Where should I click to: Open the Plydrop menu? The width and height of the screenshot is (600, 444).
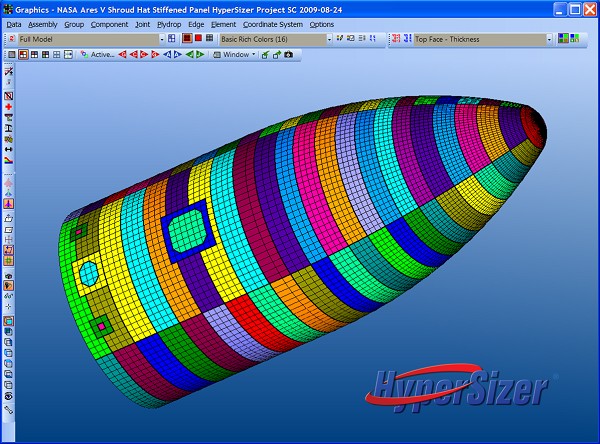[169, 24]
